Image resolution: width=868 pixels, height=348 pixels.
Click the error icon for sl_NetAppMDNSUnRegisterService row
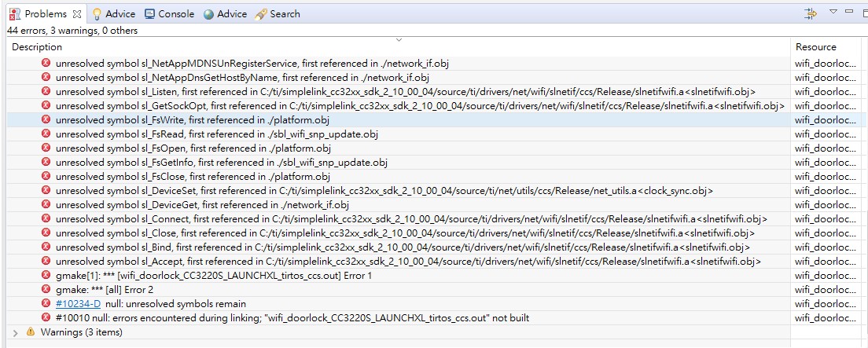click(x=46, y=64)
